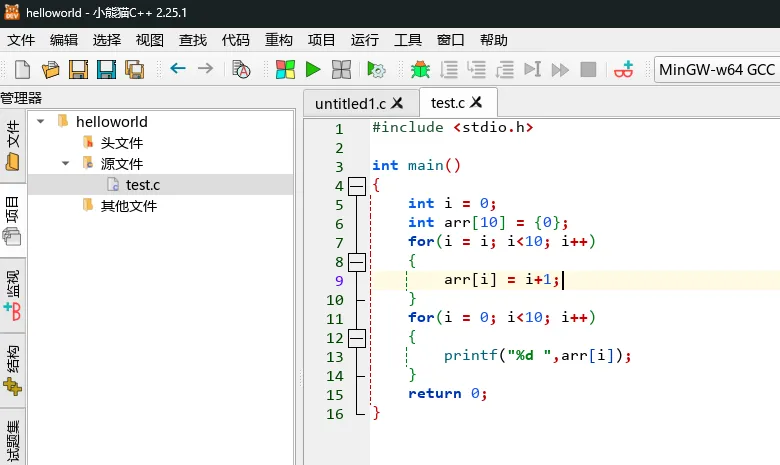Open the 监视 side panel tab
This screenshot has height=465, width=780.
coord(13,295)
